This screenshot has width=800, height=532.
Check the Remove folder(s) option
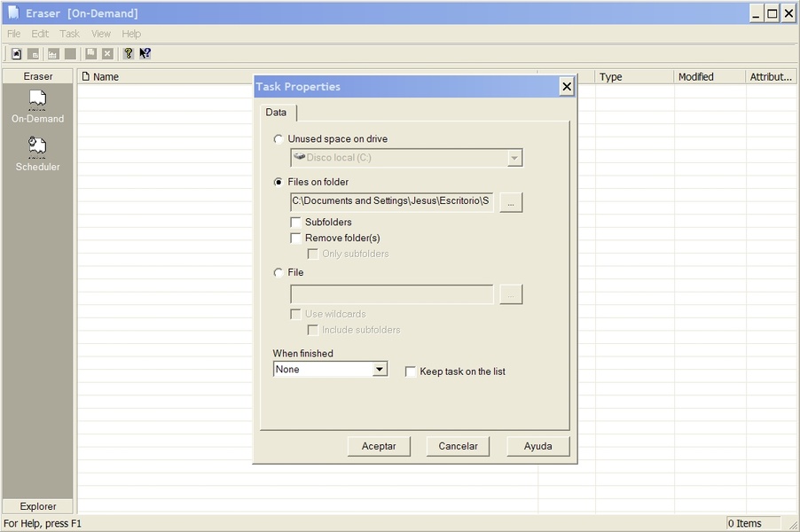coord(296,239)
